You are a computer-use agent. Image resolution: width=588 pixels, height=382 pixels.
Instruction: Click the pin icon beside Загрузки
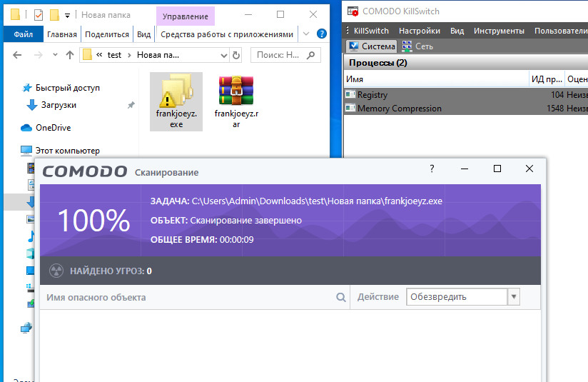pyautogui.click(x=131, y=105)
